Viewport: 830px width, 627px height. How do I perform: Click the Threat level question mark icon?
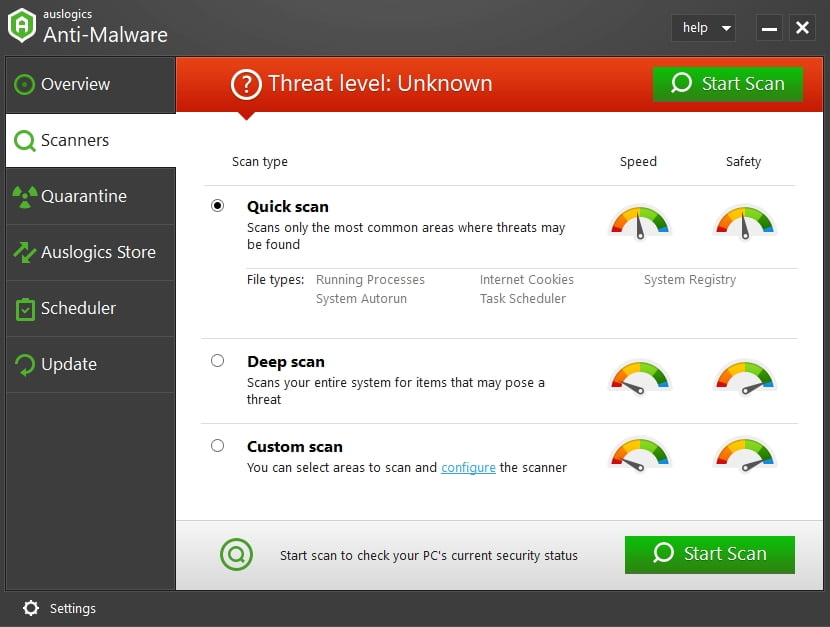(x=246, y=84)
